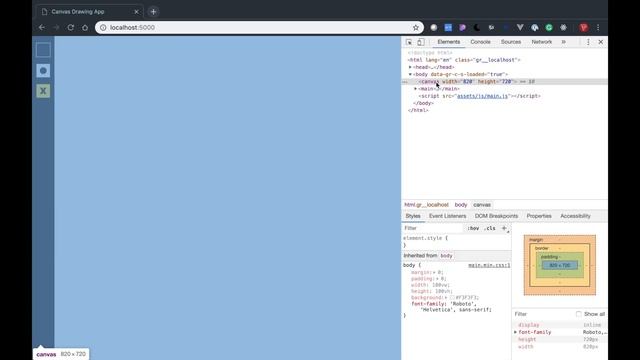Viewport: 640px width, 360px height.
Task: Toggle the :hov element state panel
Action: point(473,228)
